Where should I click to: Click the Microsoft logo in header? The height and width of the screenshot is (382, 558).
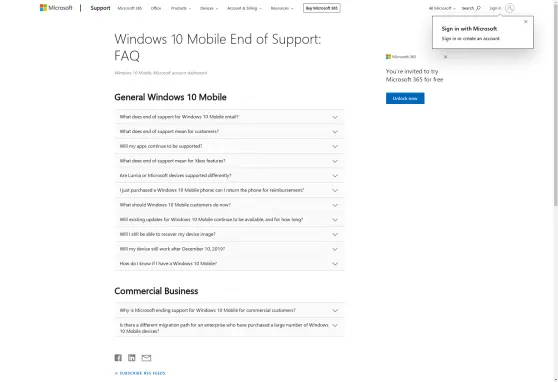(56, 8)
